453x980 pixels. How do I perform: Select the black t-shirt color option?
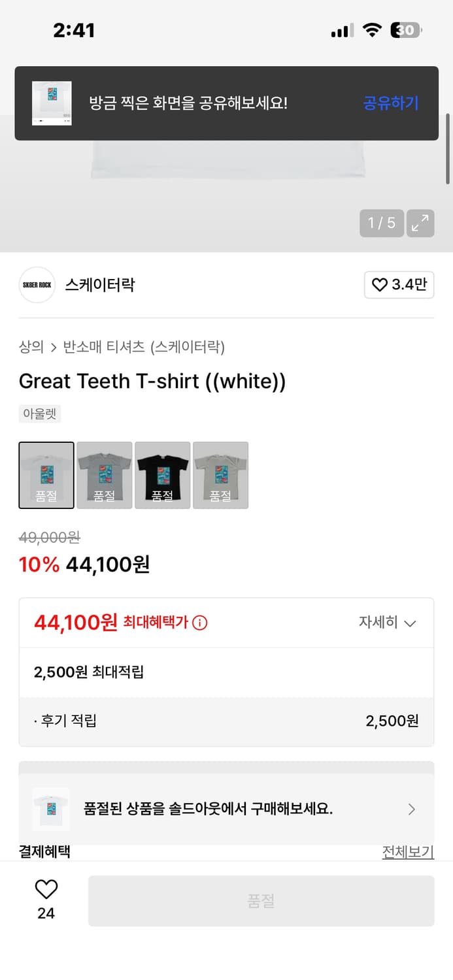click(162, 475)
